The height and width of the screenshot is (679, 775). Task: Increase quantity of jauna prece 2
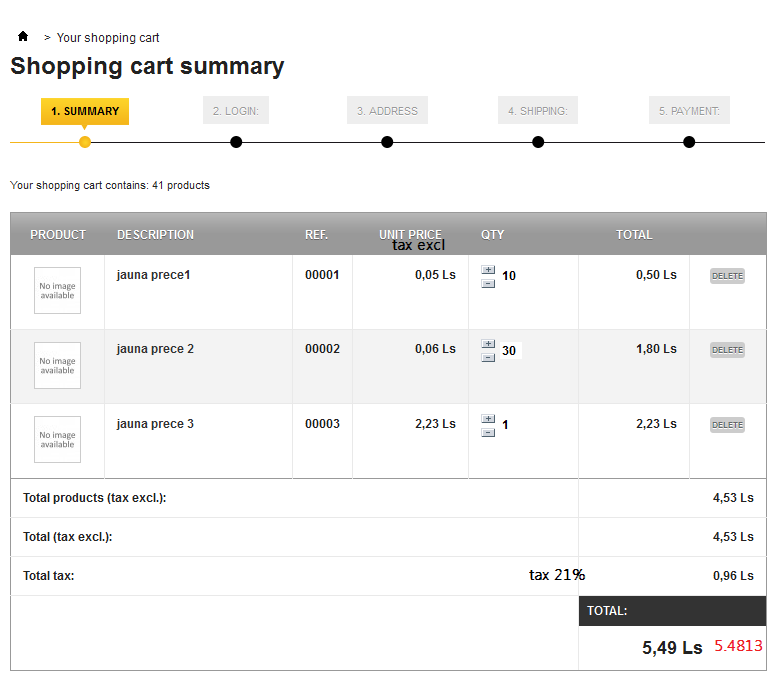(488, 343)
